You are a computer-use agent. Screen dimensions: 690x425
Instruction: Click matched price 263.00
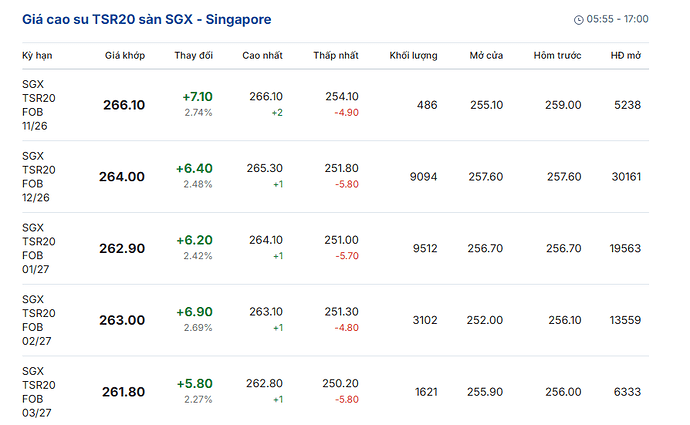tap(122, 320)
